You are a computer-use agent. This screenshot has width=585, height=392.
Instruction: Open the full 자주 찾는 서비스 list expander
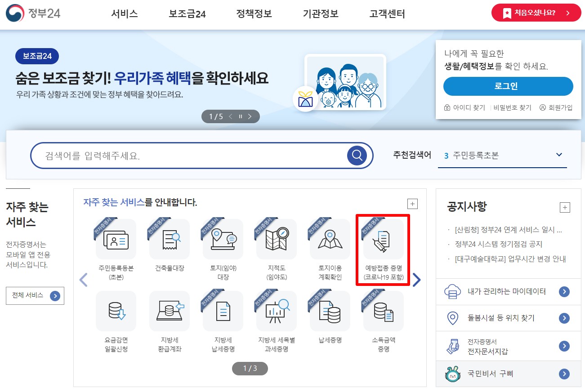pos(412,204)
